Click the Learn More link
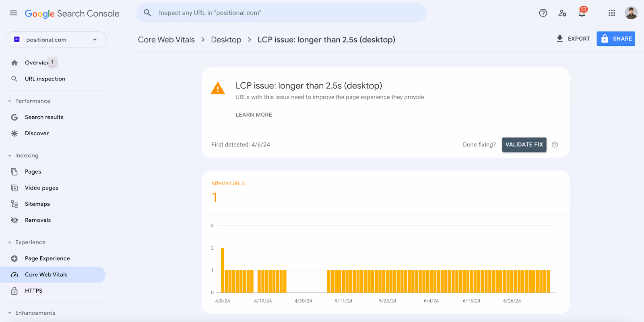This screenshot has height=322, width=644. pos(254,115)
